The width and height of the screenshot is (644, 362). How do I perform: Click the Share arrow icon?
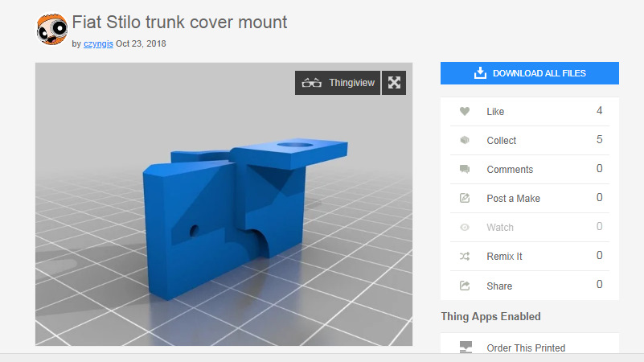click(x=465, y=286)
